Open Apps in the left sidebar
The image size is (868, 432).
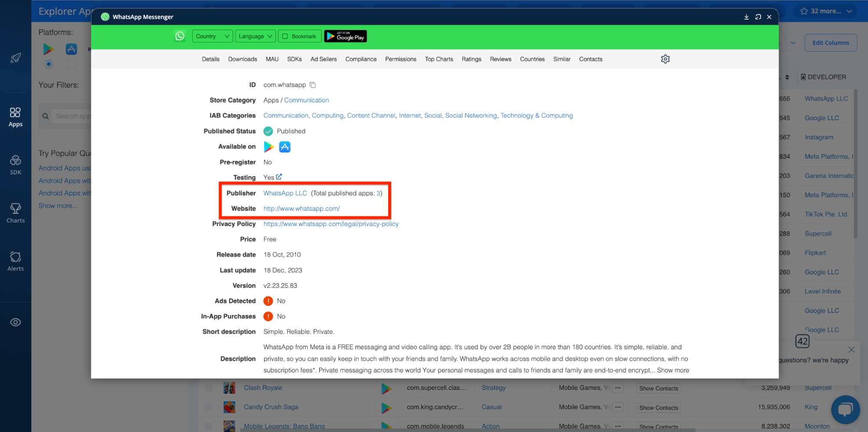coord(15,117)
